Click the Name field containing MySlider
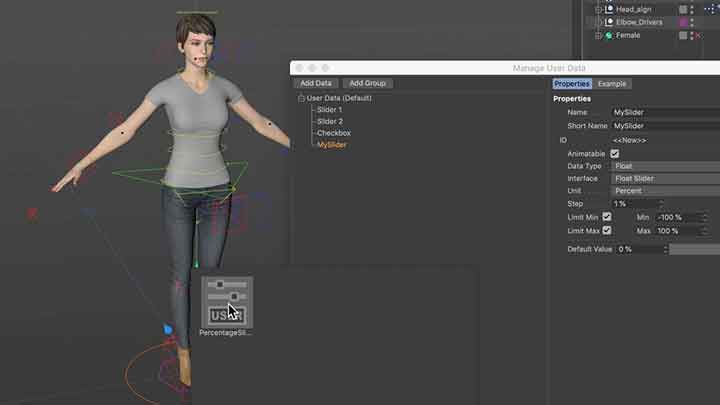 click(x=665, y=112)
